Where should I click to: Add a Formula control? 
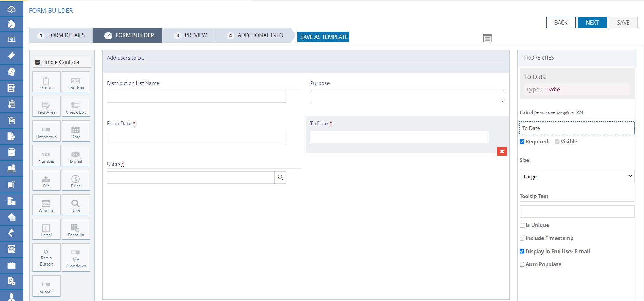[76, 229]
